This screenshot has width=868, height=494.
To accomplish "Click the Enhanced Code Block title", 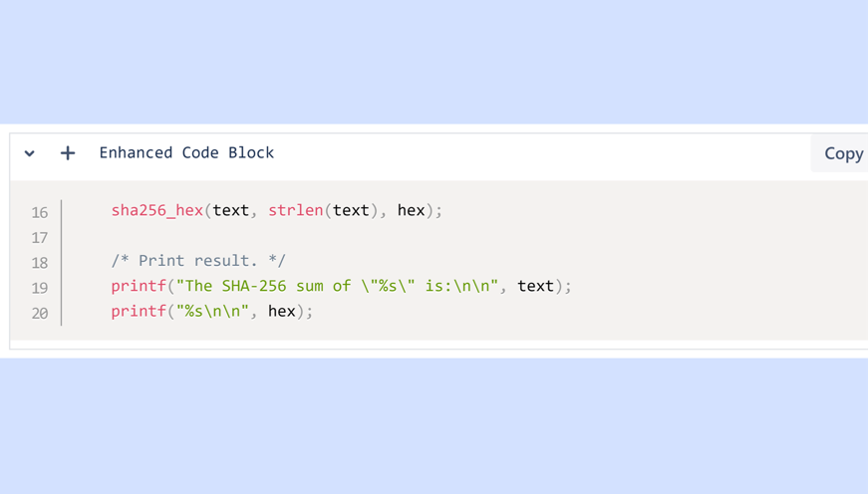I will [x=186, y=153].
